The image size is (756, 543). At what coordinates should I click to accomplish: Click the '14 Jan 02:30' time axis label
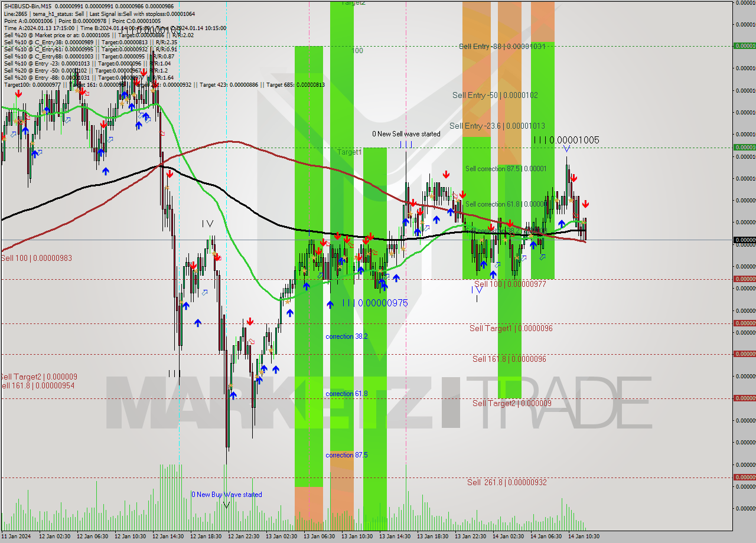[508, 537]
